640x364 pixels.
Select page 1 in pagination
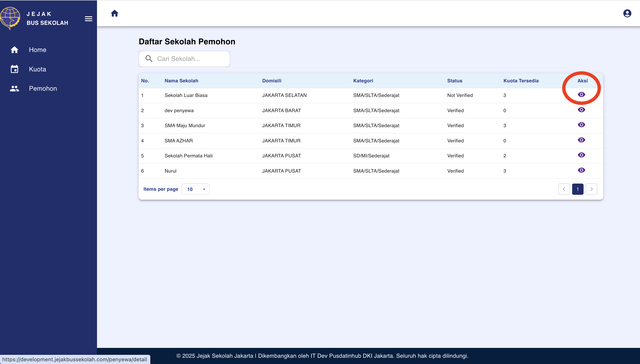click(x=578, y=189)
